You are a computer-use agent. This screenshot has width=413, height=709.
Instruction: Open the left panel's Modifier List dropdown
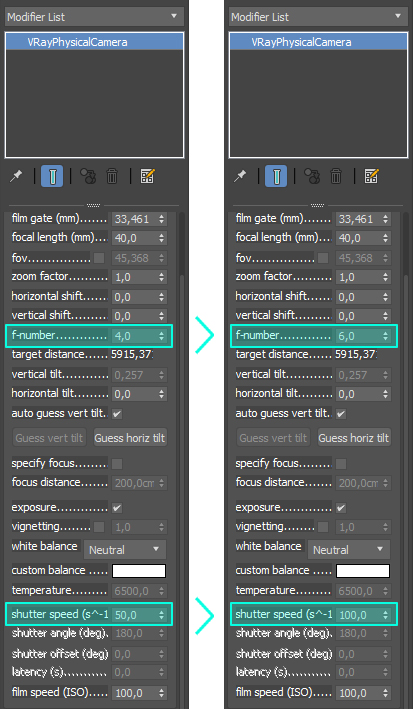94,17
